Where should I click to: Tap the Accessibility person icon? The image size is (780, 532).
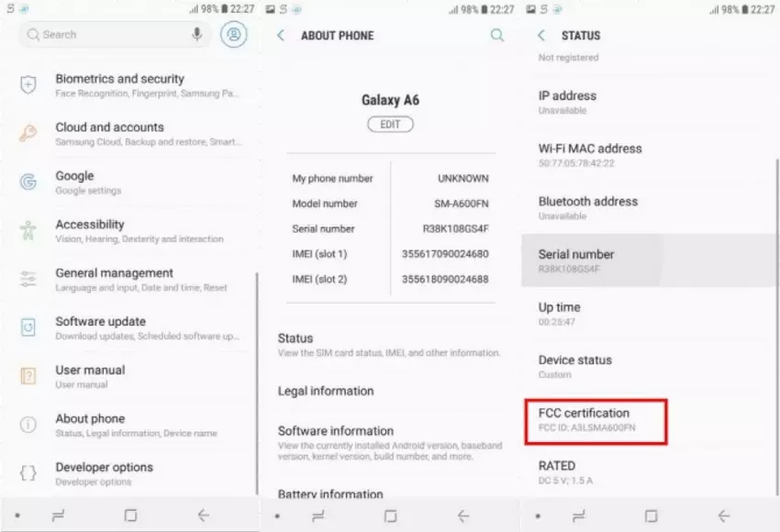(28, 231)
